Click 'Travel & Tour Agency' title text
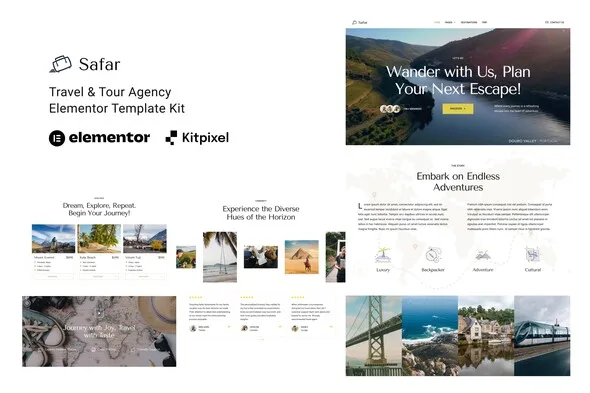 [x=110, y=92]
